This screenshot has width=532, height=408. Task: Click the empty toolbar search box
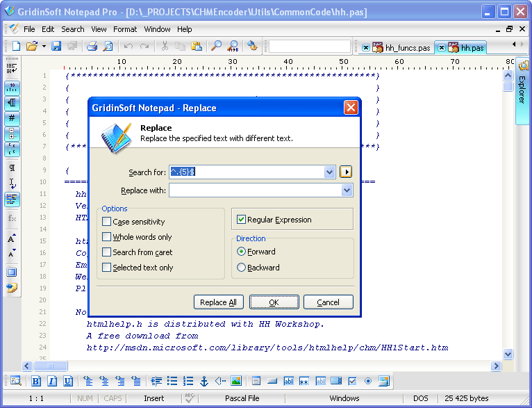pos(310,46)
